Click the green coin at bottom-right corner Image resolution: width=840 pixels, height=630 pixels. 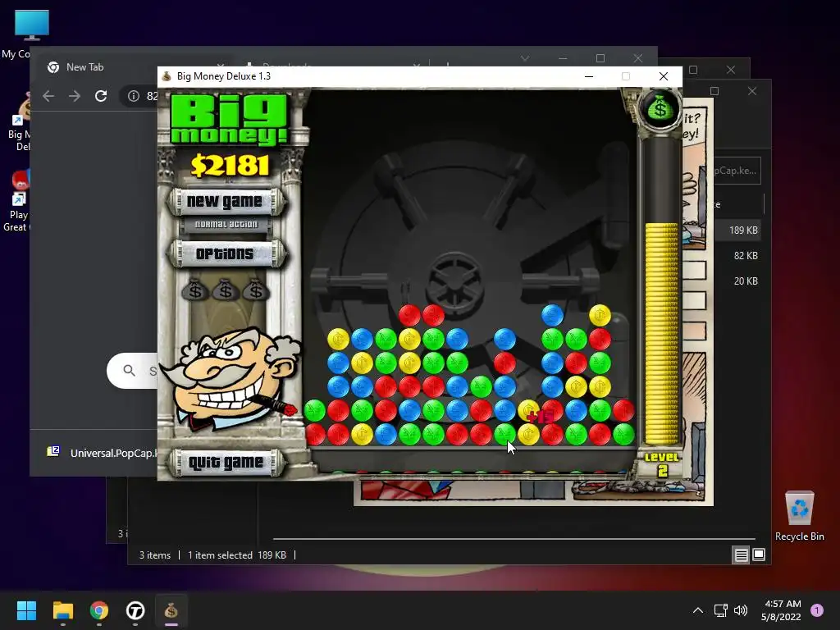coord(623,435)
